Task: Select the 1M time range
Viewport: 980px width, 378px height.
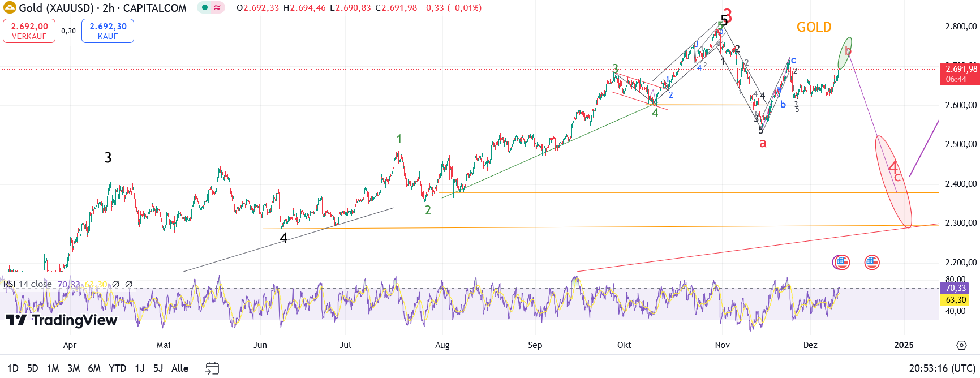Action: (x=53, y=368)
